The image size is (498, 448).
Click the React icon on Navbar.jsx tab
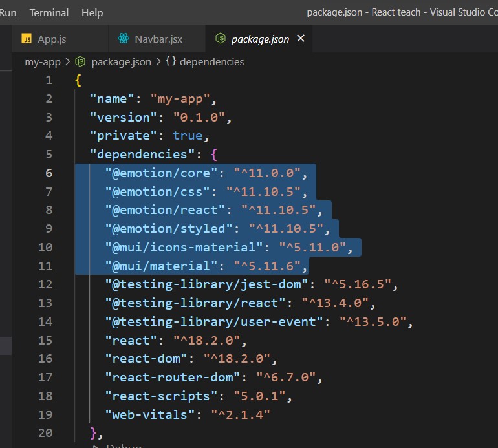124,38
